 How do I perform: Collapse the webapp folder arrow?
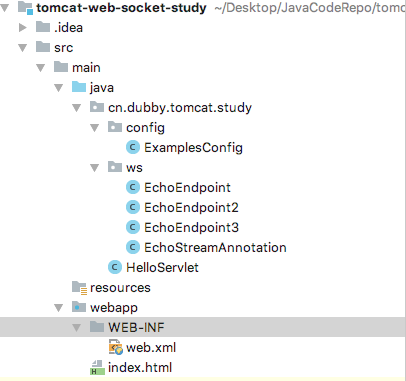tap(59, 308)
